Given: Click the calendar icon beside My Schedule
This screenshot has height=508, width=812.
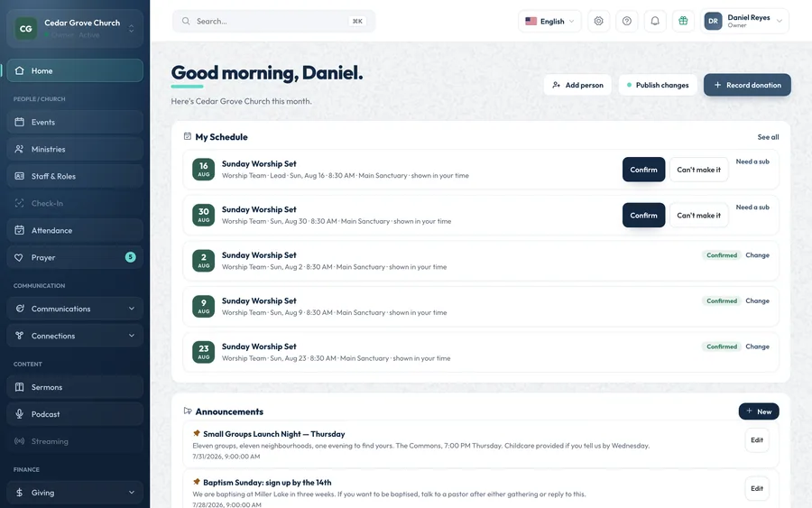Looking at the screenshot, I should click(x=188, y=136).
